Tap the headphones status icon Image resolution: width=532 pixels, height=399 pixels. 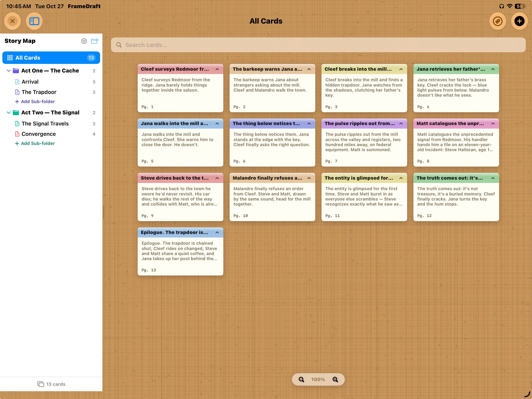(x=501, y=6)
